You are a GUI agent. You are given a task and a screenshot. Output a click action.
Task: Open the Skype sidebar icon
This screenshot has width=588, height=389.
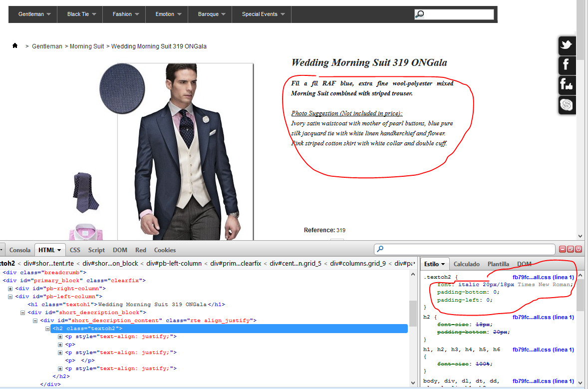pos(566,105)
